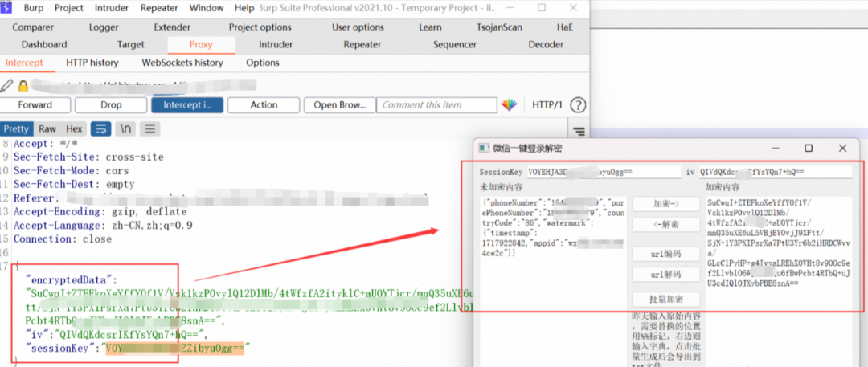Open the Window menu
The width and height of the screenshot is (868, 367).
click(207, 8)
